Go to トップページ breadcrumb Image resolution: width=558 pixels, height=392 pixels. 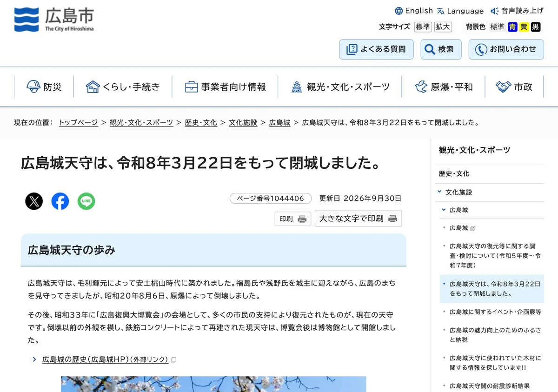pyautogui.click(x=78, y=123)
